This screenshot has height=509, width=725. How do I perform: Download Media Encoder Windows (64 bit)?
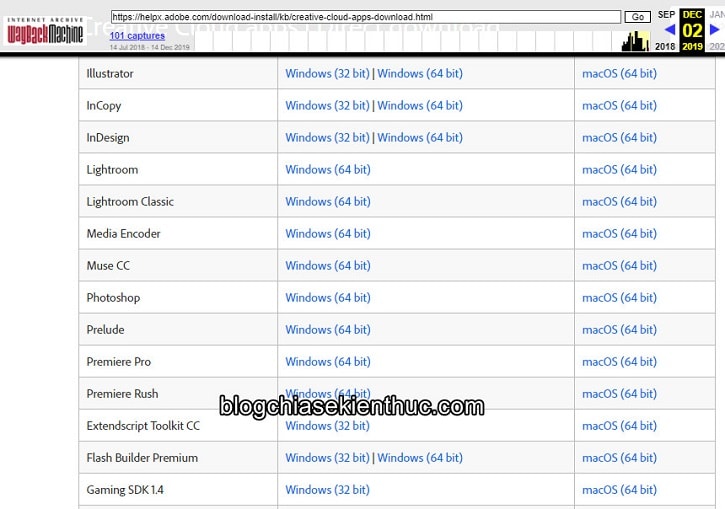click(x=328, y=233)
